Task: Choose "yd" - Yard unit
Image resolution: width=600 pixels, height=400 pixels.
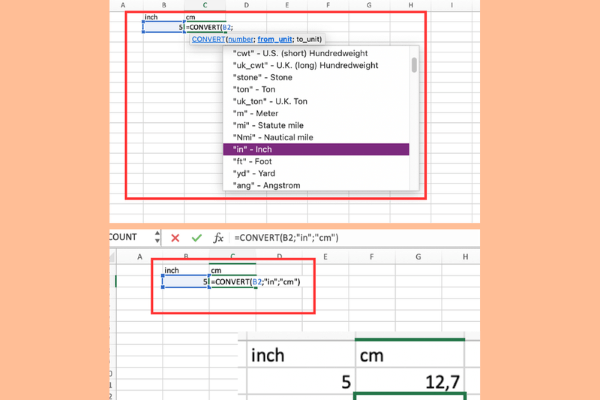Action: click(x=316, y=173)
